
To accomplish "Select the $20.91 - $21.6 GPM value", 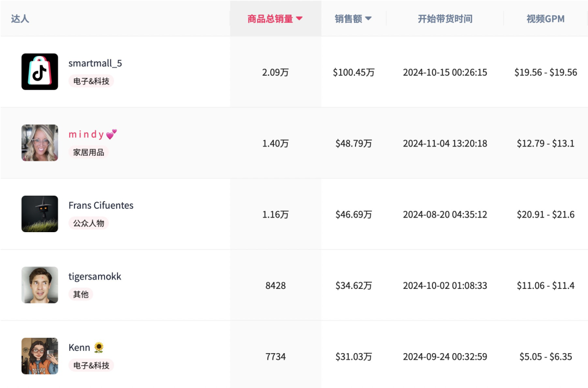I will (546, 215).
